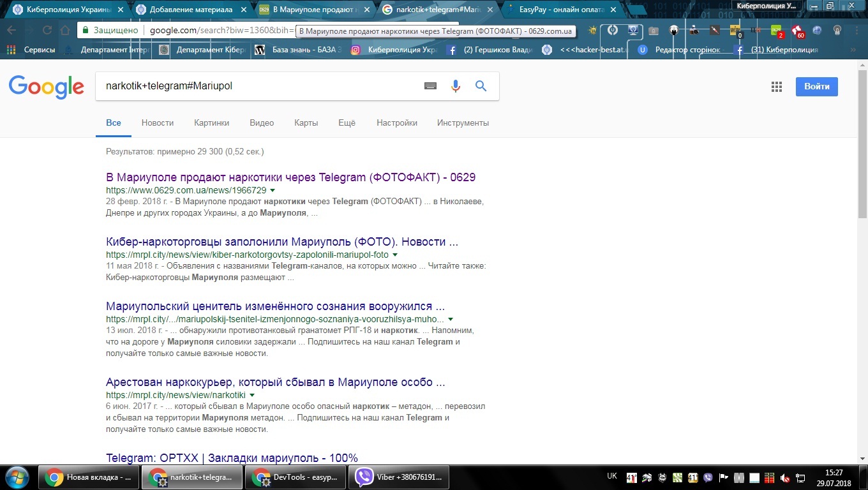Switch the UK keyboard language indicator
This screenshot has width=868, height=490.
(x=611, y=476)
